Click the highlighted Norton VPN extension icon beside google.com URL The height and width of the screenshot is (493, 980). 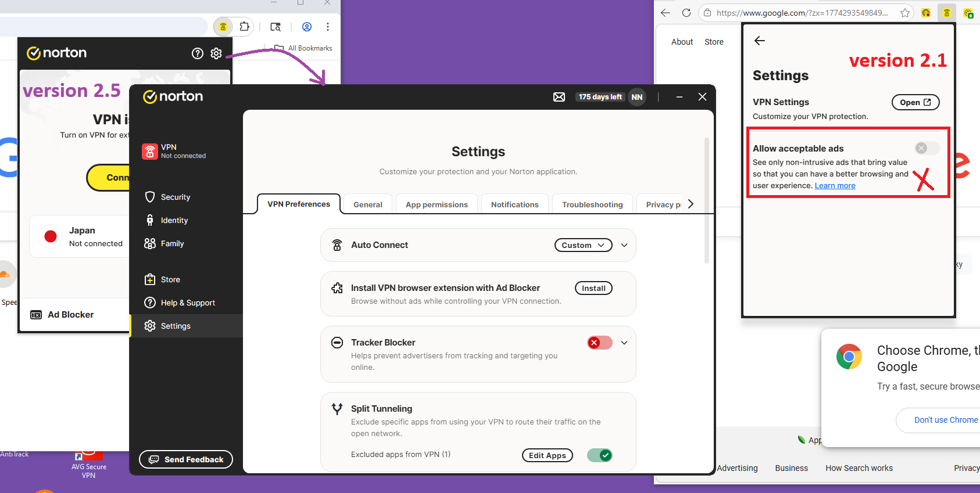[x=947, y=13]
